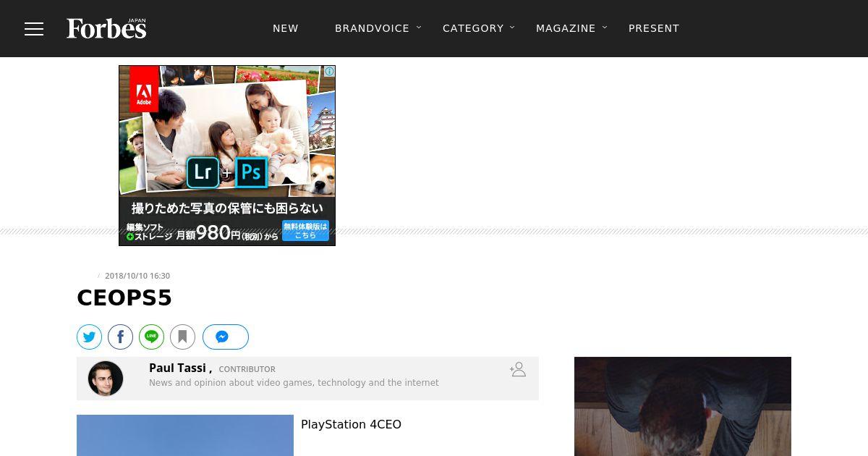This screenshot has height=456, width=868.
Task: Expand the BRANDVOICE dropdown chevron
Action: (419, 28)
